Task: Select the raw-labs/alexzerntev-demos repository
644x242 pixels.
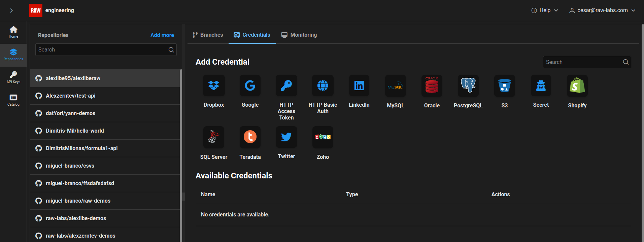Action: click(x=105, y=235)
